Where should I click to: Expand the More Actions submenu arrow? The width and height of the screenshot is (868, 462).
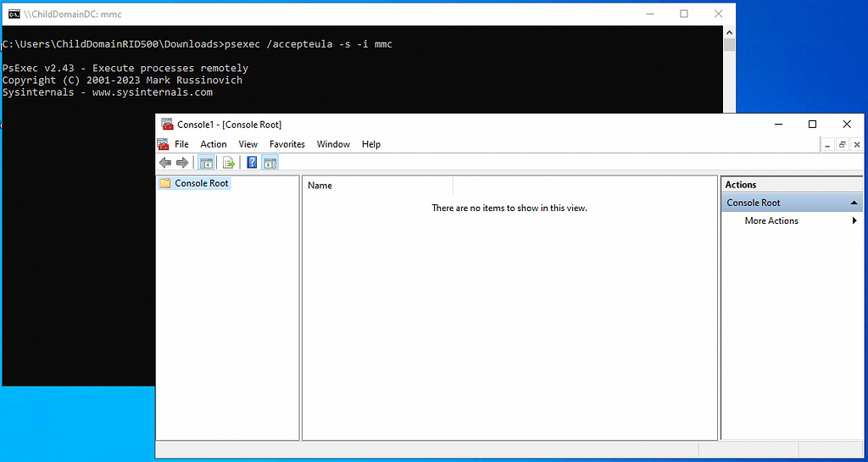click(x=854, y=221)
